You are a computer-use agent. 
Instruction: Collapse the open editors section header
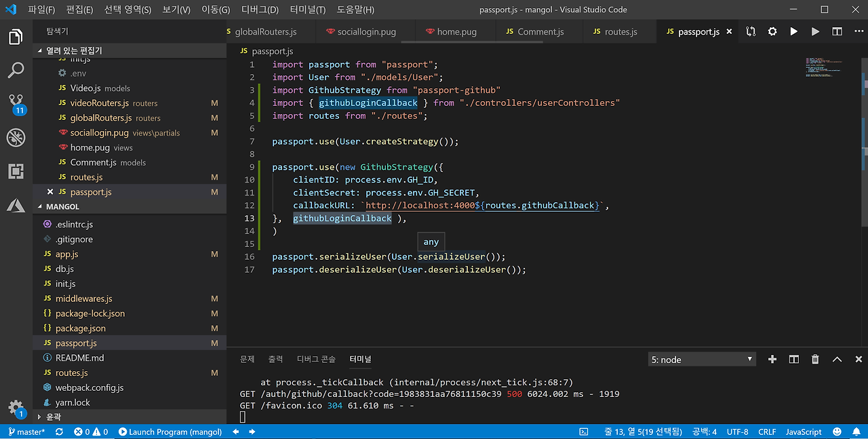click(x=75, y=51)
